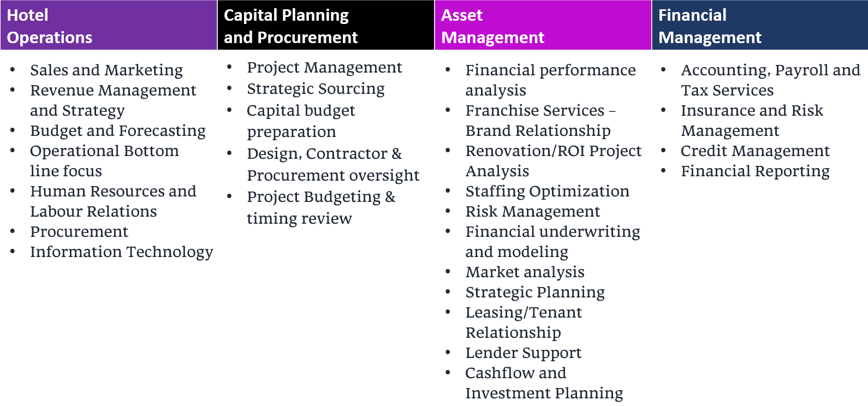Viewport: 868px width, 406px height.
Task: Open the Market analysis item
Action: tap(525, 272)
